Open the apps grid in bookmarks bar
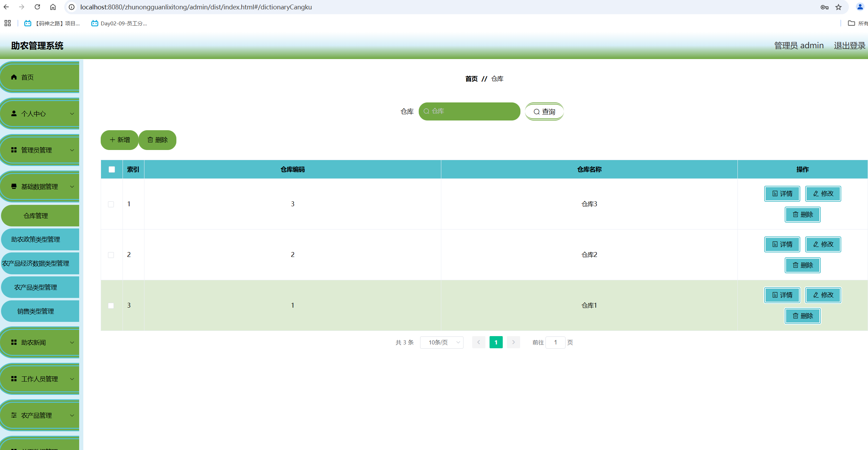This screenshot has height=450, width=868. [8, 23]
